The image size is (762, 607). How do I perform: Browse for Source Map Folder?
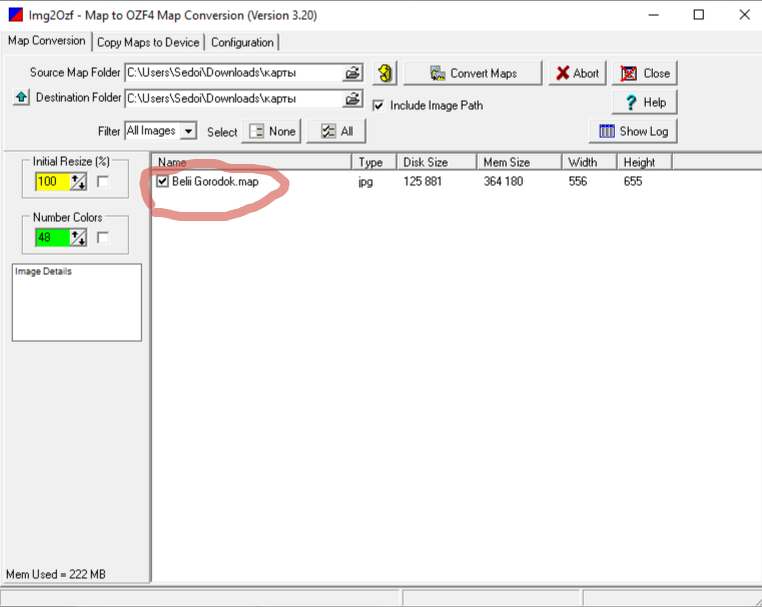coord(353,73)
